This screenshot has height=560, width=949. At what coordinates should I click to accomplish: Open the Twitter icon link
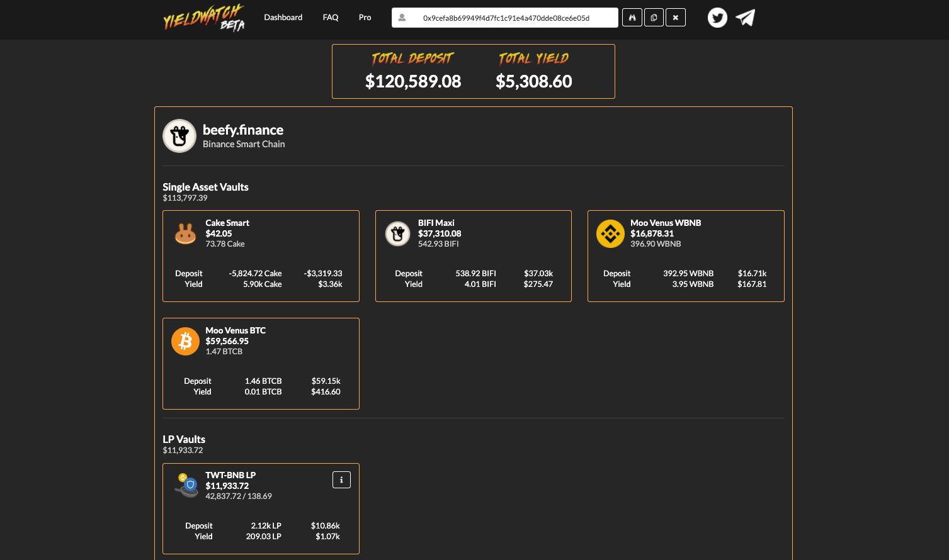[x=717, y=18]
